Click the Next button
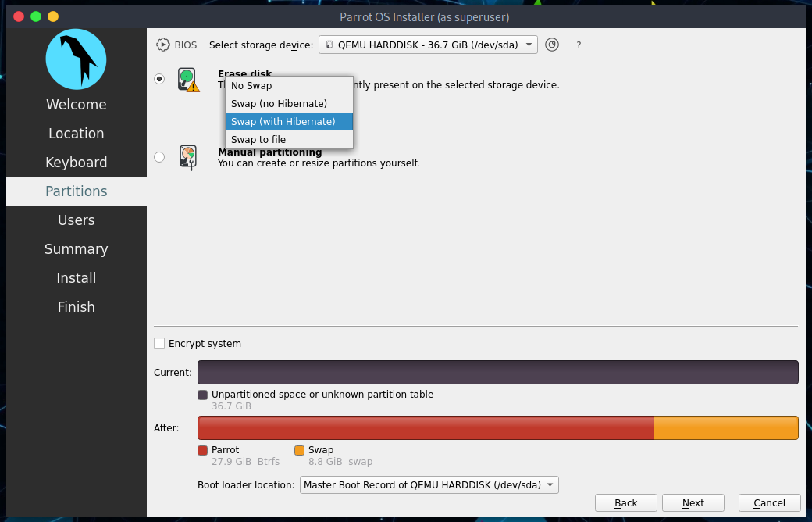 tap(693, 502)
